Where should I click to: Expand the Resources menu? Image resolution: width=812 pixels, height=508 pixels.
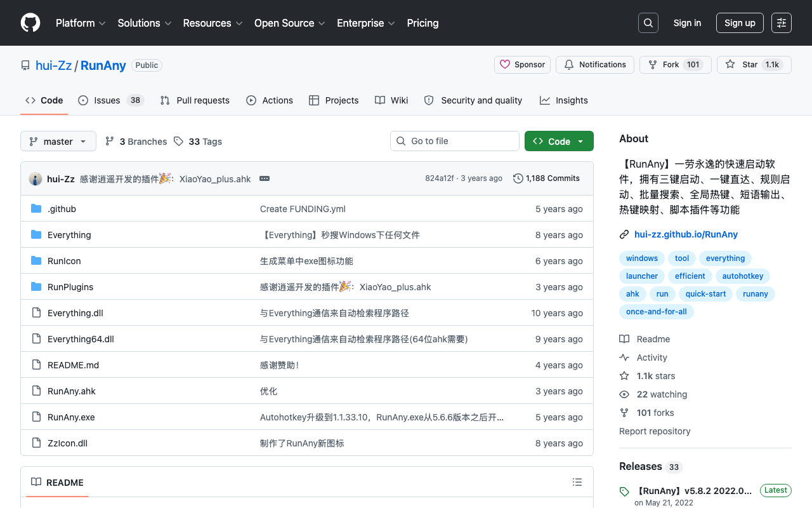(x=213, y=23)
